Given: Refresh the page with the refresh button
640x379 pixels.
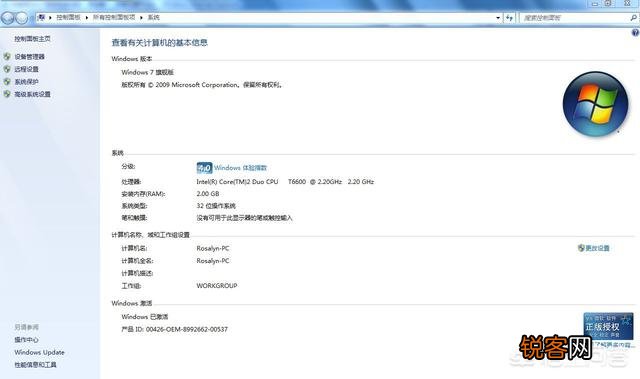Looking at the screenshot, I should [x=509, y=18].
